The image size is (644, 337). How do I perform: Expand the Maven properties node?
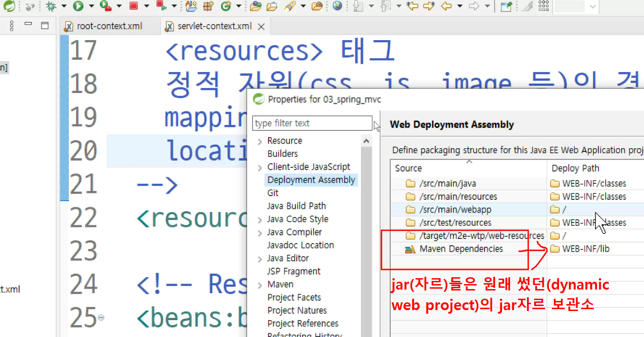(260, 285)
